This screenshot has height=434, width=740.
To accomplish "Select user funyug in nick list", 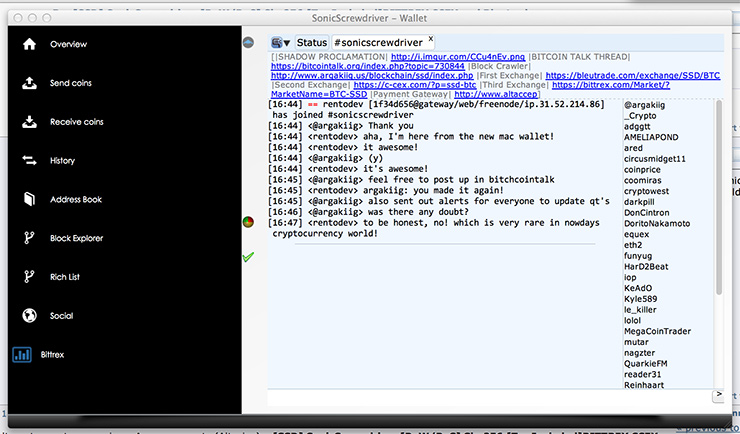I will click(638, 256).
